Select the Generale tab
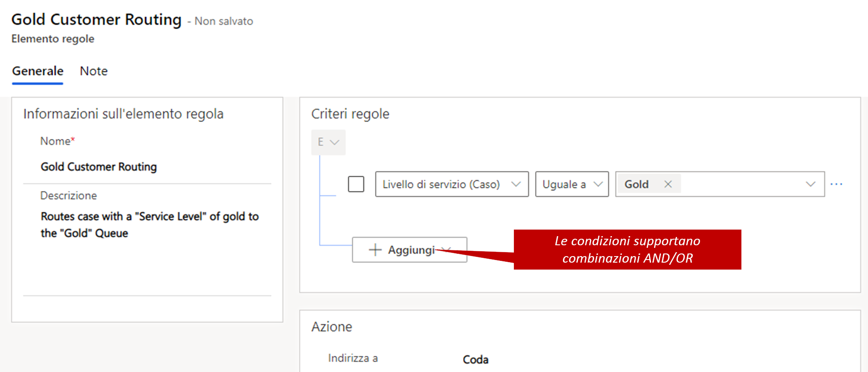The width and height of the screenshot is (868, 372). [38, 71]
